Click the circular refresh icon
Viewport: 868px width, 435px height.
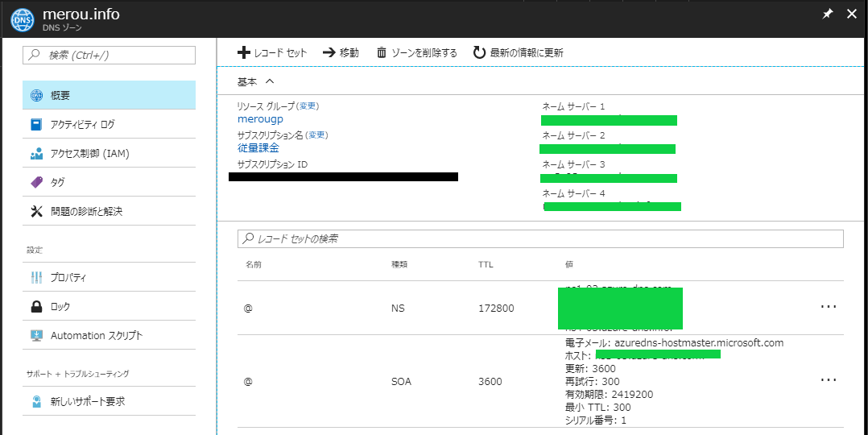[479, 52]
